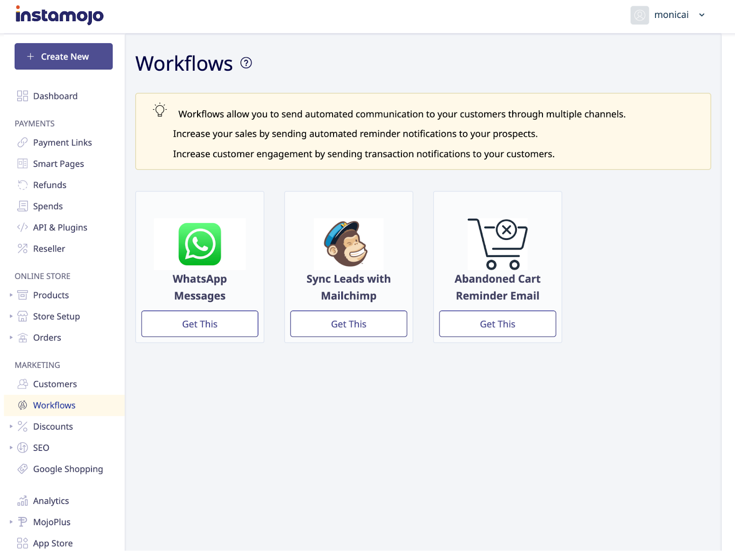Expand the SEO arrow

[11, 447]
